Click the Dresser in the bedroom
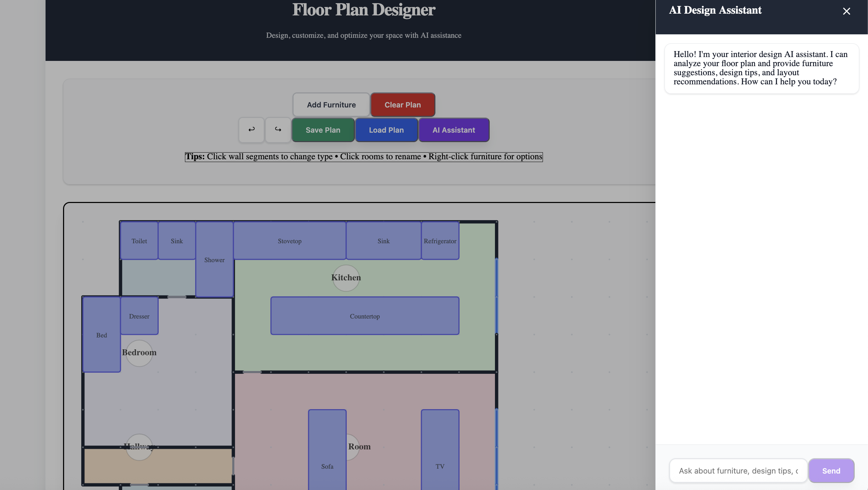The width and height of the screenshot is (868, 490). pyautogui.click(x=139, y=316)
